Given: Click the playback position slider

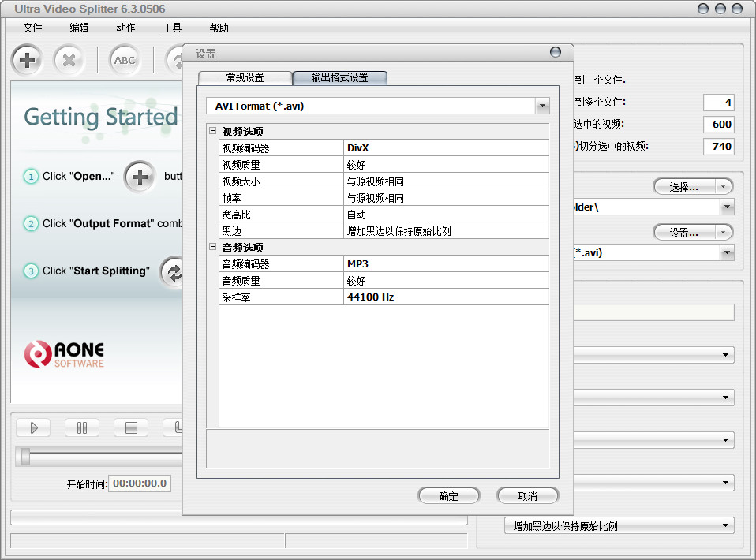Looking at the screenshot, I should coord(26,456).
